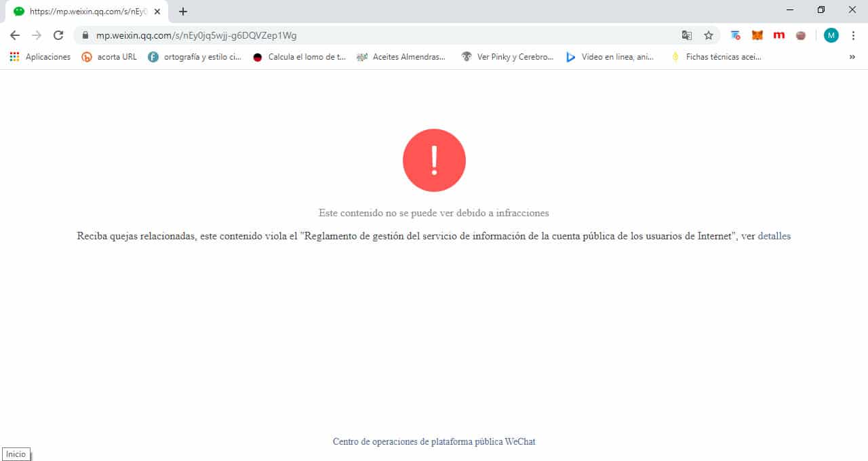Viewport: 868px width, 461px height.
Task: Reload the page with the refresh icon
Action: pyautogui.click(x=58, y=35)
